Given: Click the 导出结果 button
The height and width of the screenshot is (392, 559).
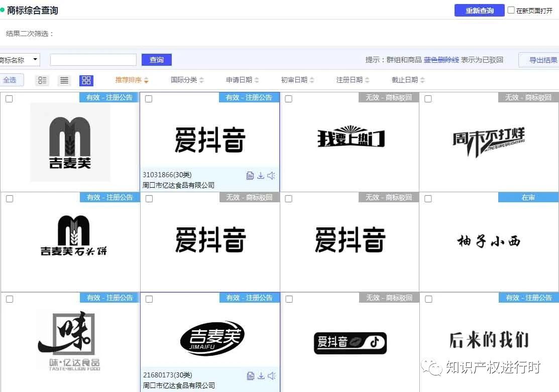Looking at the screenshot, I should coord(540,60).
